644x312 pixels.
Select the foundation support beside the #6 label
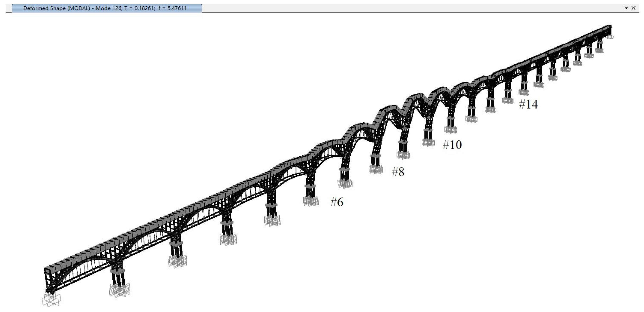click(x=311, y=201)
